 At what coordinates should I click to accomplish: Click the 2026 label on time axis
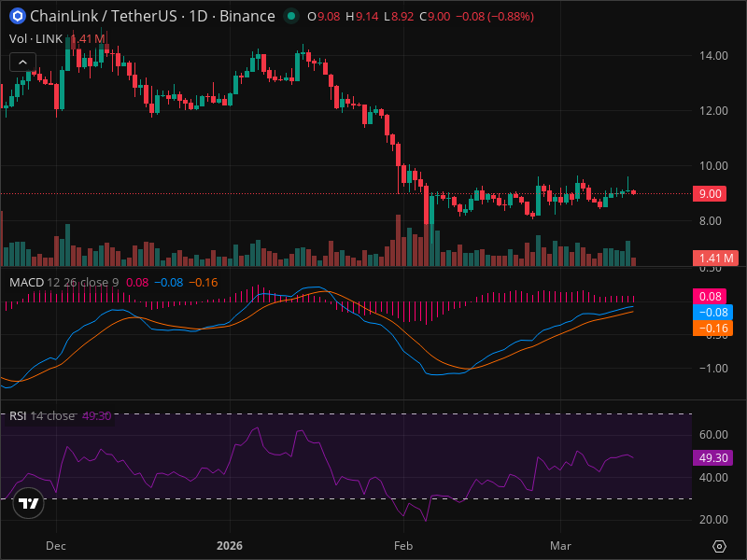(229, 546)
